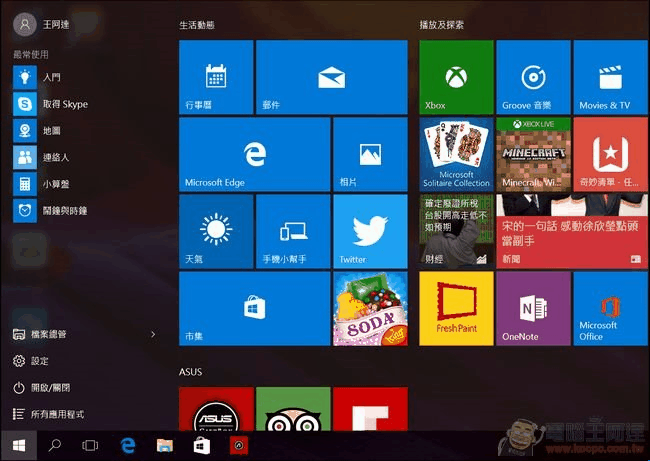Viewport: 650px width, 461px height.
Task: Click the Windows Start button
Action: pos(19,446)
